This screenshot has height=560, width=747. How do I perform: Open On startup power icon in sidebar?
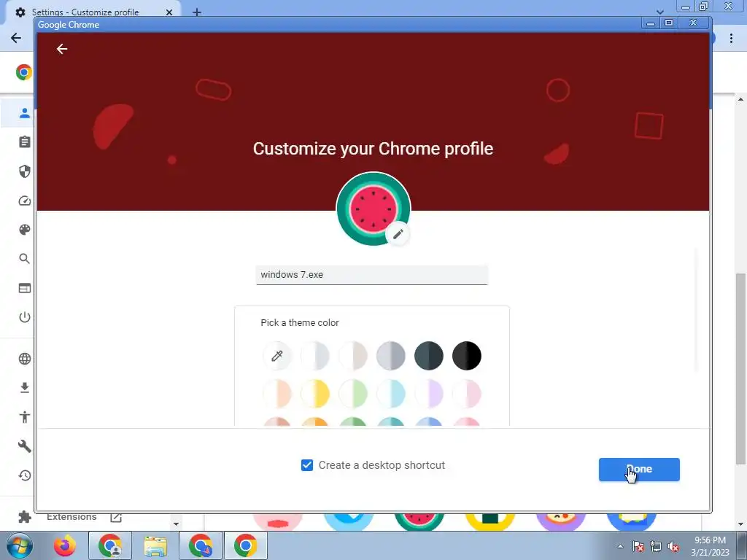(x=25, y=317)
